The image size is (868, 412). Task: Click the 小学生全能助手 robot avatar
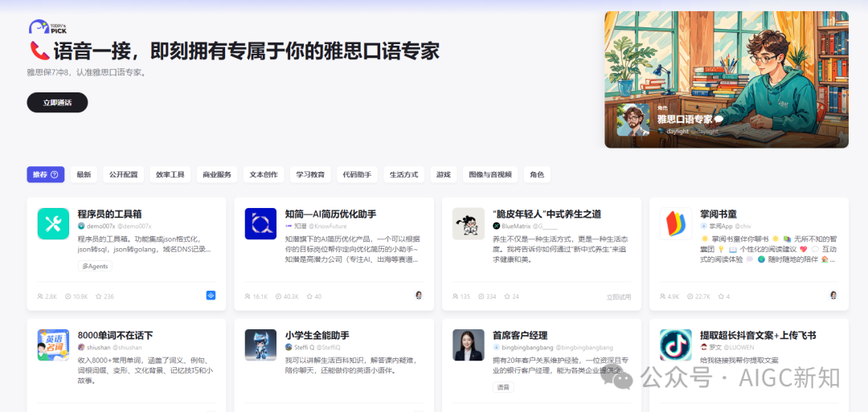coord(260,345)
